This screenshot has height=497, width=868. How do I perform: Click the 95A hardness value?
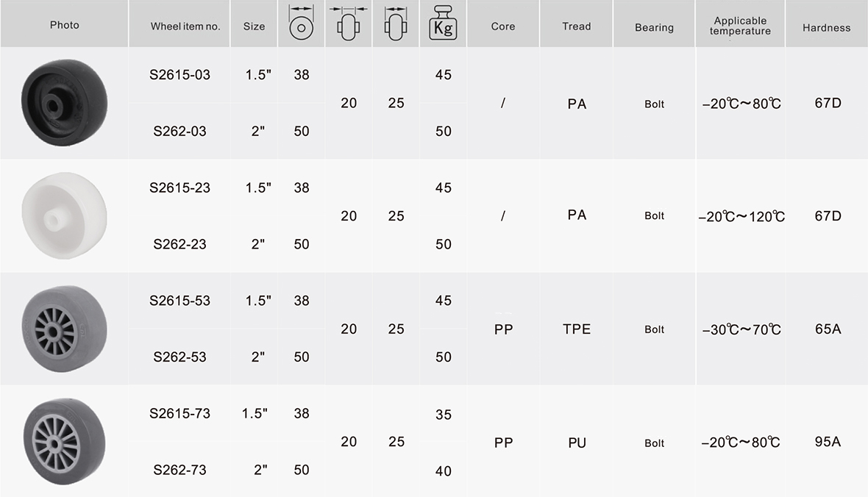point(828,441)
